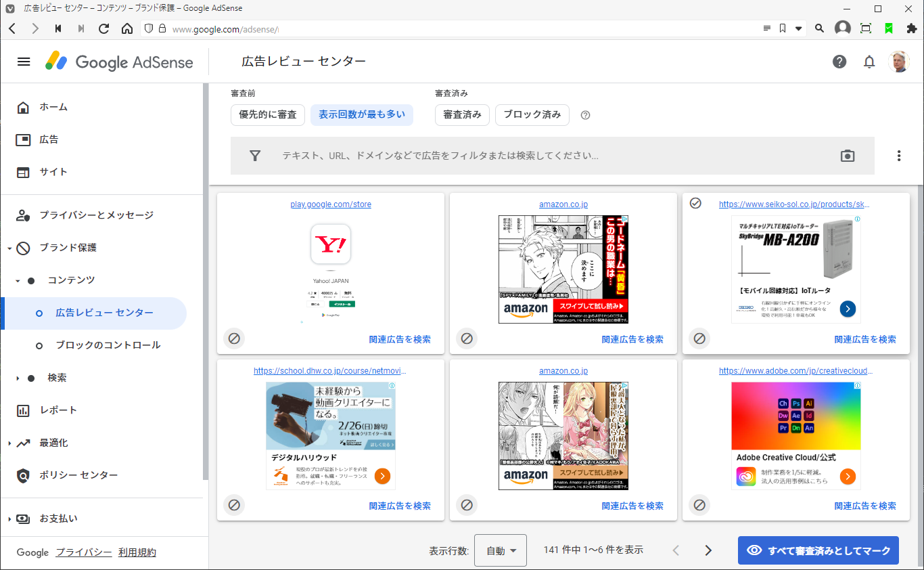
Task: Click the sidebar vertical scrollbar
Action: tap(206, 281)
